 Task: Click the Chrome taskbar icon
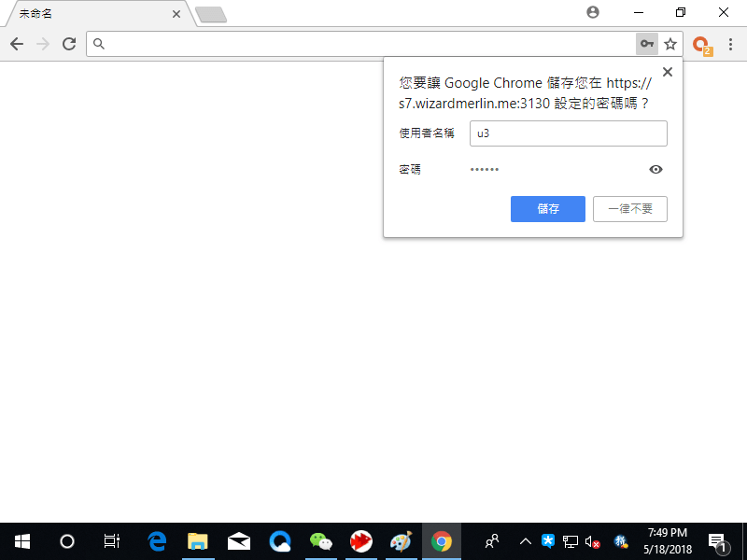coord(442,541)
